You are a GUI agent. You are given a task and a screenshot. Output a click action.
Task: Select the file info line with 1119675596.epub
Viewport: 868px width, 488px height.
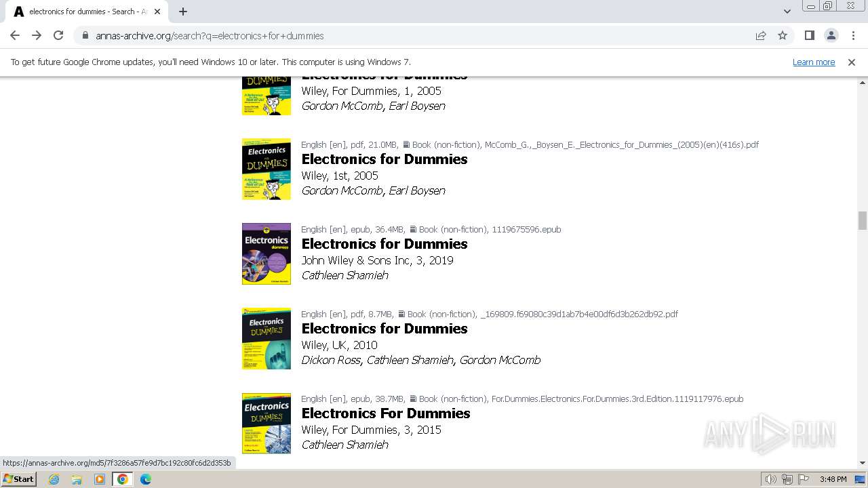pos(431,229)
